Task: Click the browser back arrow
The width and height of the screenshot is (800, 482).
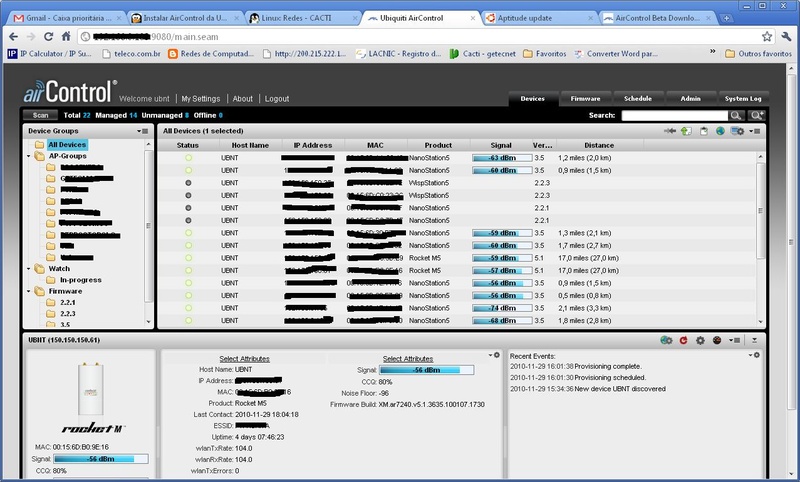Action: pyautogui.click(x=14, y=37)
